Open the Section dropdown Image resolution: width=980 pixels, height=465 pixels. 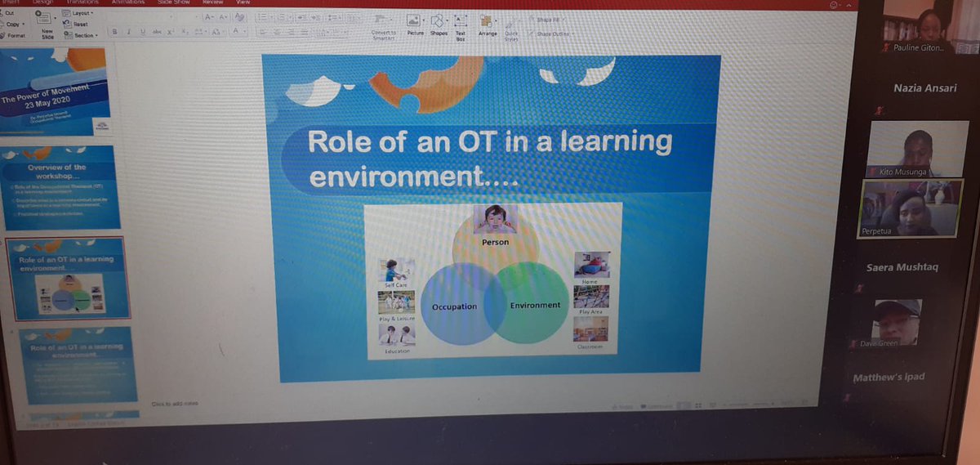(81, 35)
